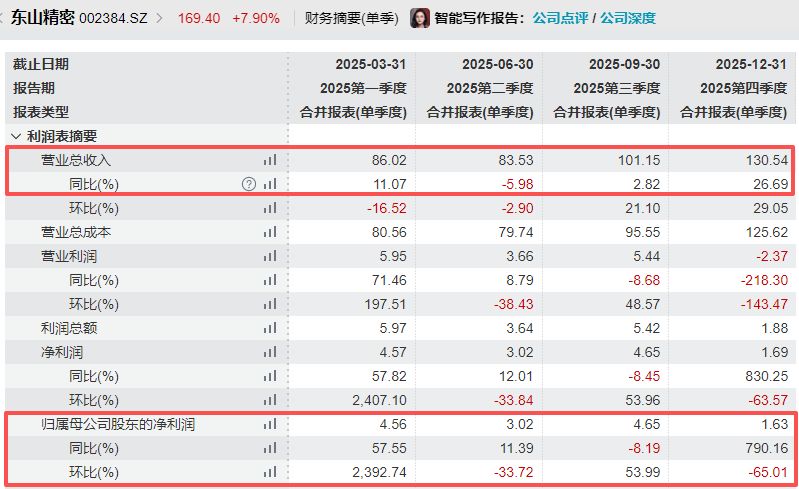This screenshot has width=799, height=489.
Task: Click the 2025第四季度 report period cell
Action: pyautogui.click(x=743, y=88)
